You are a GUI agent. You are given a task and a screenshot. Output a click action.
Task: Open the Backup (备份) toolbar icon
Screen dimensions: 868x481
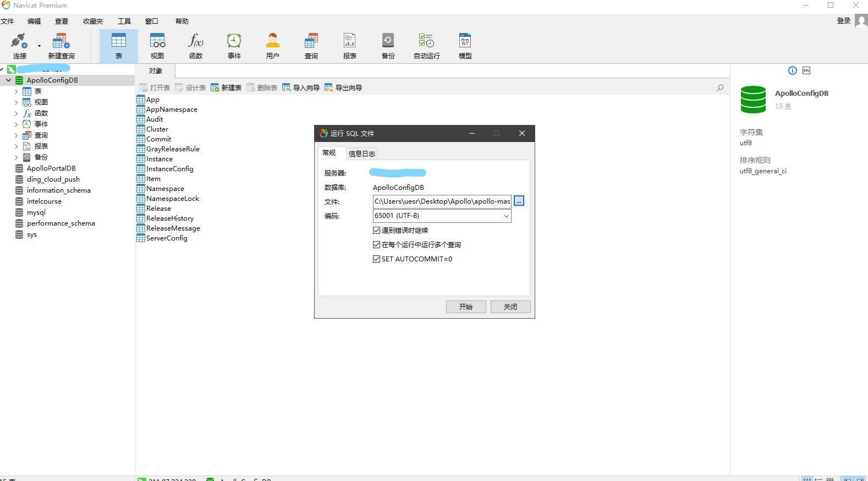tap(388, 46)
